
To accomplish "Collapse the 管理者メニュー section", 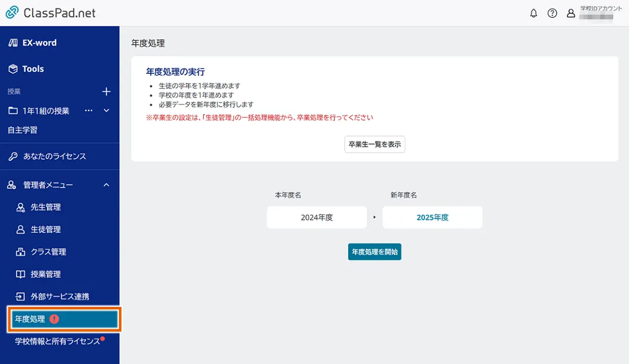I will (x=106, y=185).
